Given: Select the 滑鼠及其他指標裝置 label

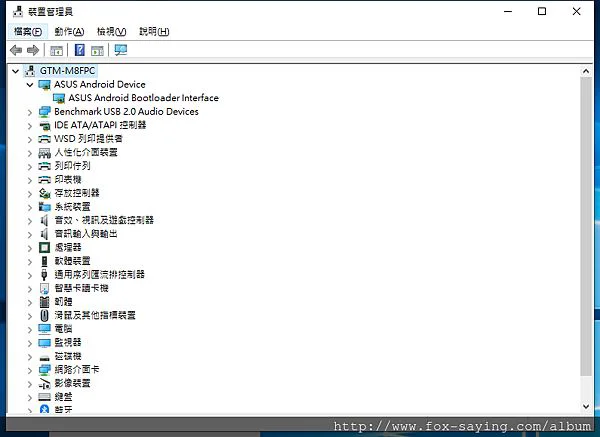Looking at the screenshot, I should (95, 315).
